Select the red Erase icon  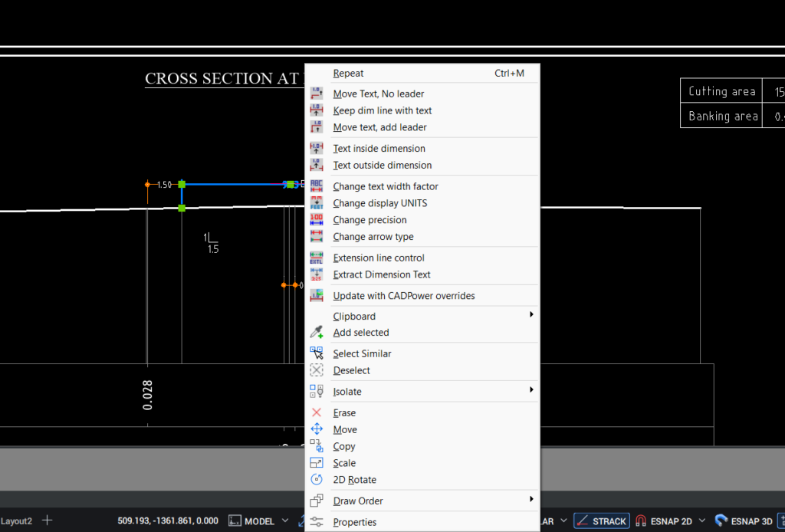(x=317, y=412)
